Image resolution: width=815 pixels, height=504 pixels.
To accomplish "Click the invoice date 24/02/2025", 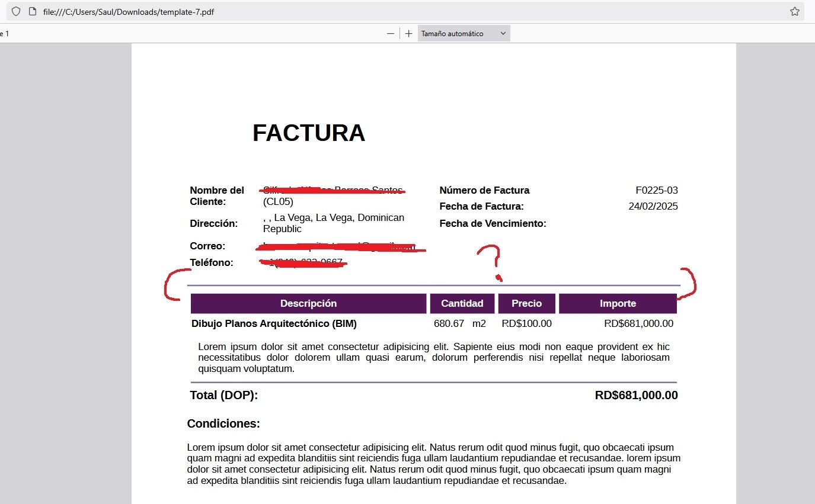I will (x=653, y=207).
